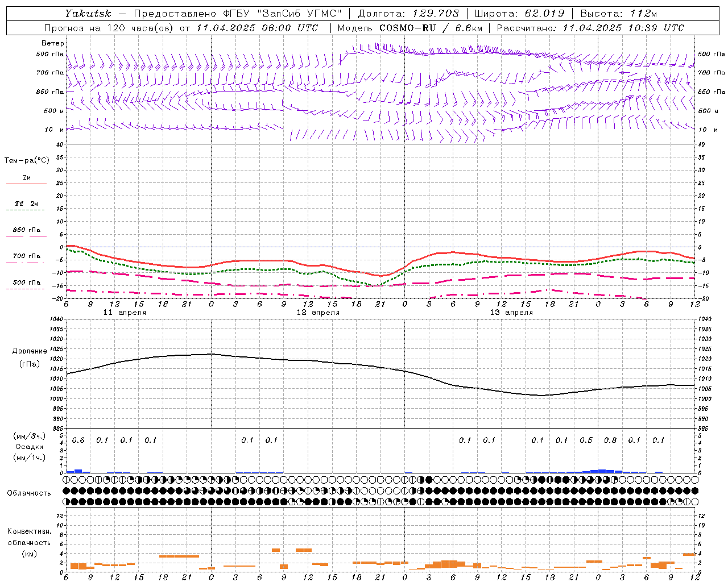728x582 pixels.
Task: Click the 0.6 precipitation value
Action: [x=78, y=440]
